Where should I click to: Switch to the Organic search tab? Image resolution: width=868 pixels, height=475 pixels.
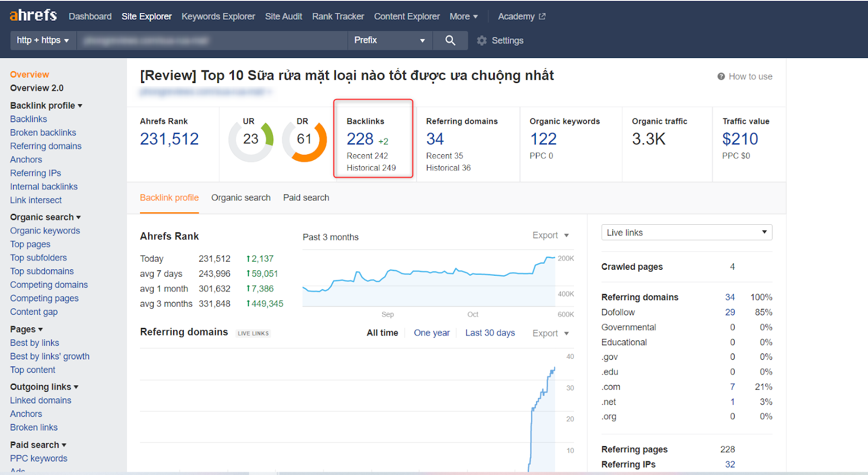(x=241, y=198)
